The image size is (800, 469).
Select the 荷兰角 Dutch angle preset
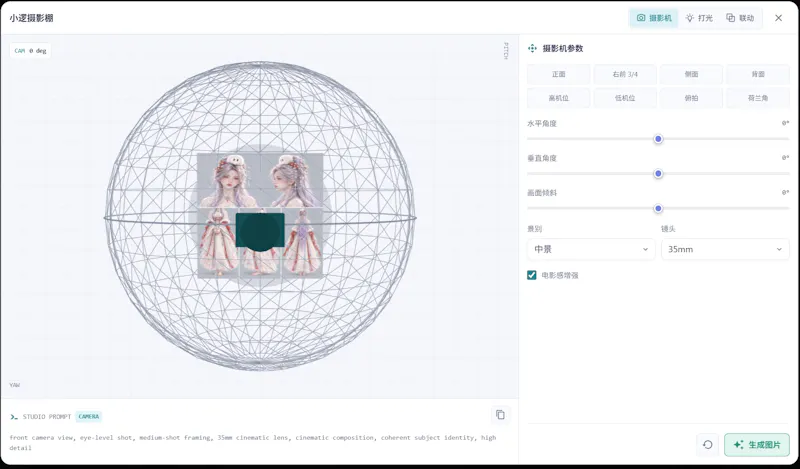758,98
